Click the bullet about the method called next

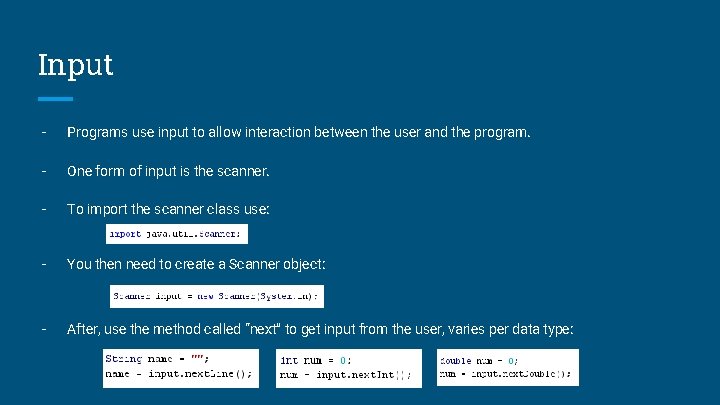click(320, 329)
